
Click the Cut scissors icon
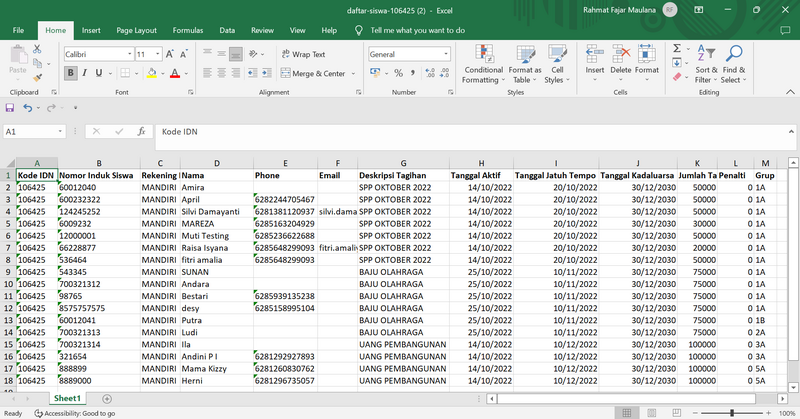[x=37, y=50]
